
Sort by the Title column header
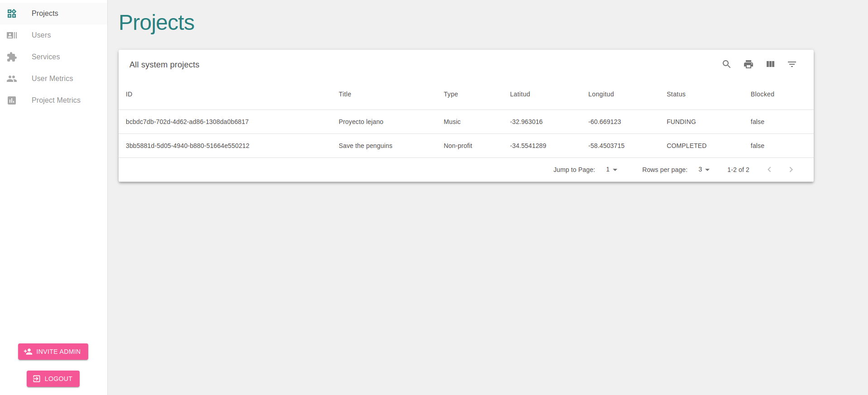point(345,94)
